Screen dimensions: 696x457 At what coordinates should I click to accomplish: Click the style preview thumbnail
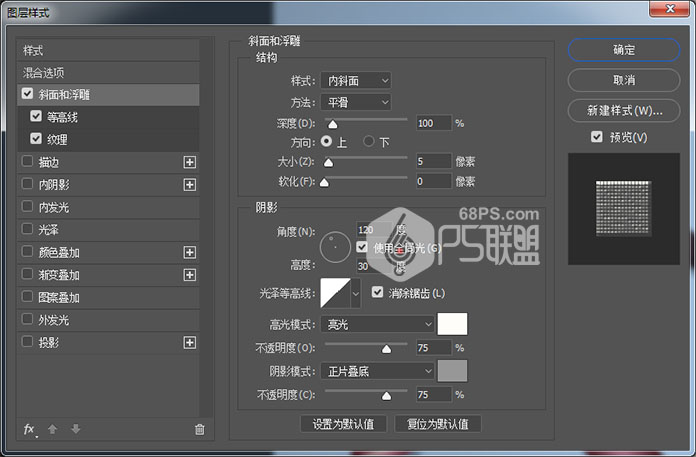point(624,209)
